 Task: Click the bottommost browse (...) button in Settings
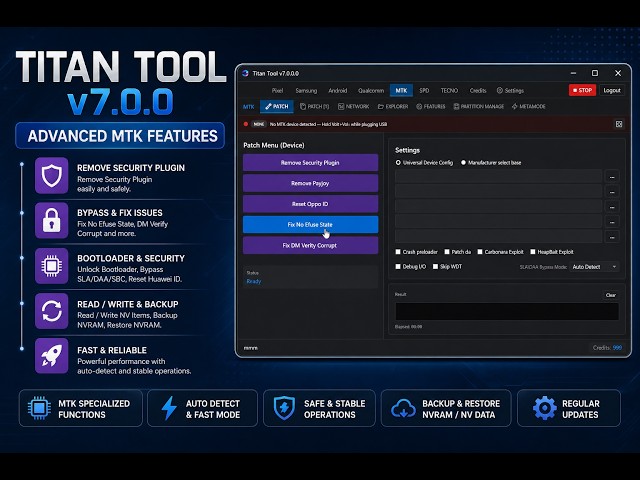pyautogui.click(x=612, y=237)
